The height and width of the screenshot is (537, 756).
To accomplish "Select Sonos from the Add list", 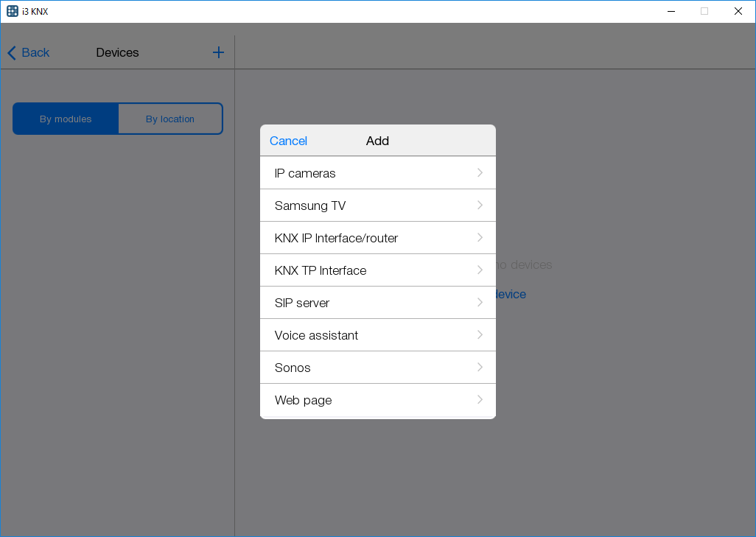I will pyautogui.click(x=293, y=368).
